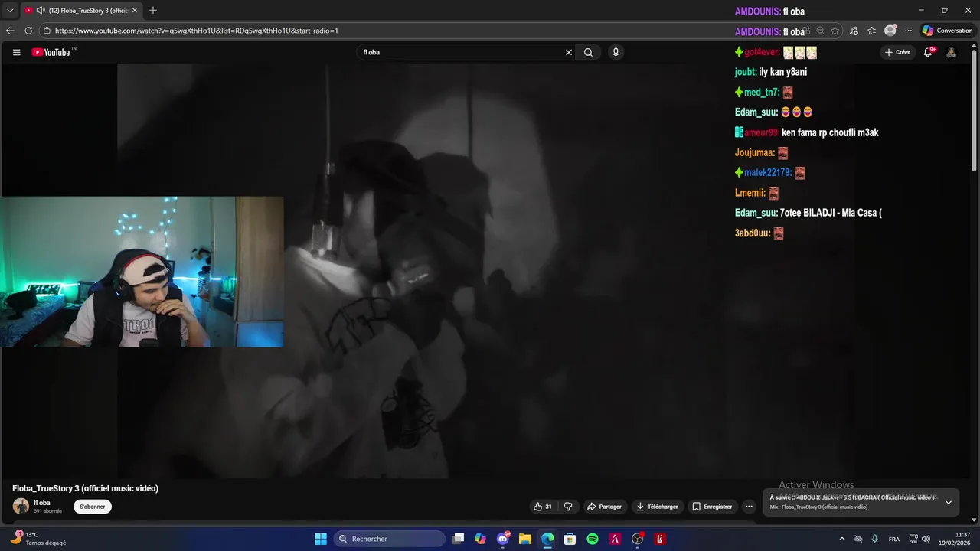
Task: Open Microsoft Store from taskbar
Action: (x=570, y=539)
